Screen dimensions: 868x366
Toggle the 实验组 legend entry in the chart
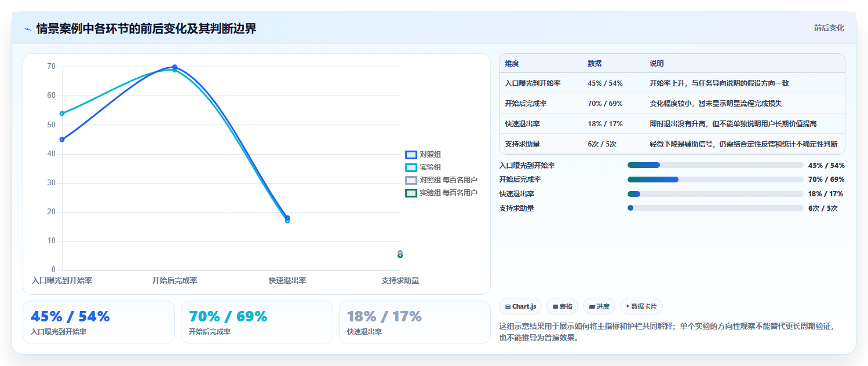tap(423, 167)
